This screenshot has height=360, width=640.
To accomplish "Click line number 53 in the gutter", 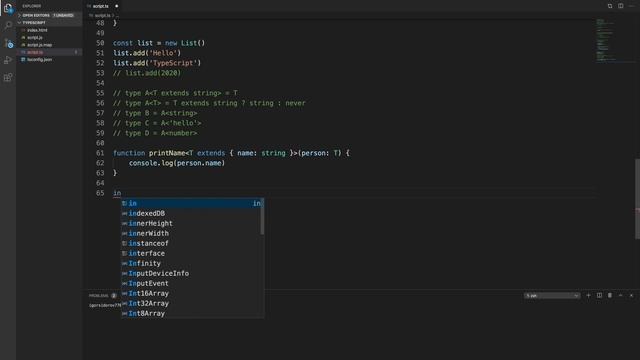I will (100, 73).
